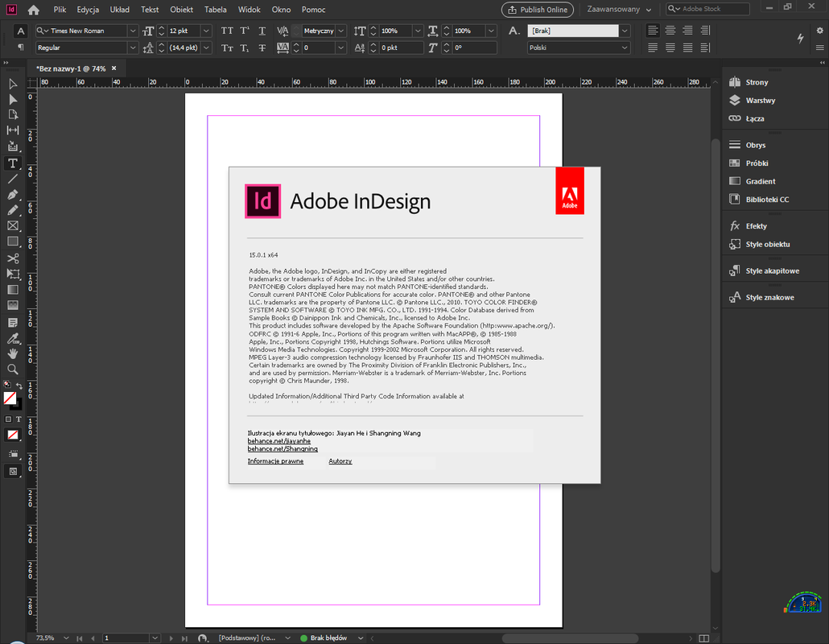Select the Hand tool
829x644 pixels.
(x=13, y=353)
